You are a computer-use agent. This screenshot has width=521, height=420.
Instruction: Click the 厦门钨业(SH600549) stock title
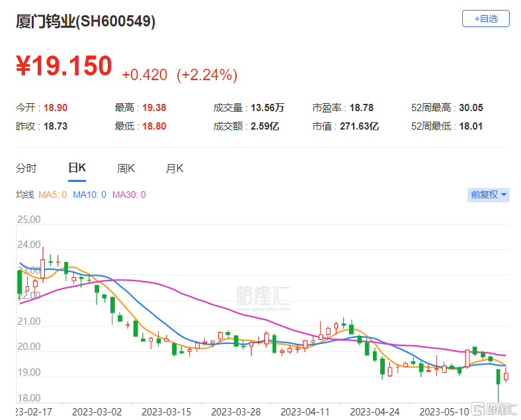[86, 21]
